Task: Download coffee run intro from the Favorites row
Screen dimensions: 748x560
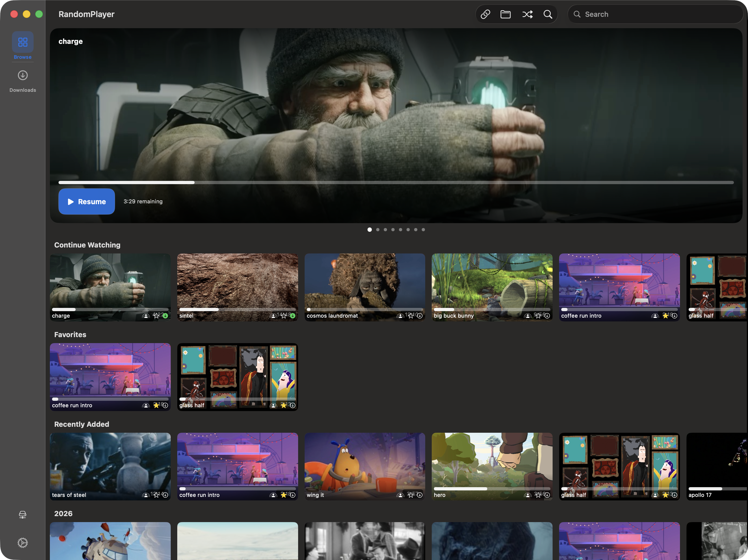Action: coord(165,405)
